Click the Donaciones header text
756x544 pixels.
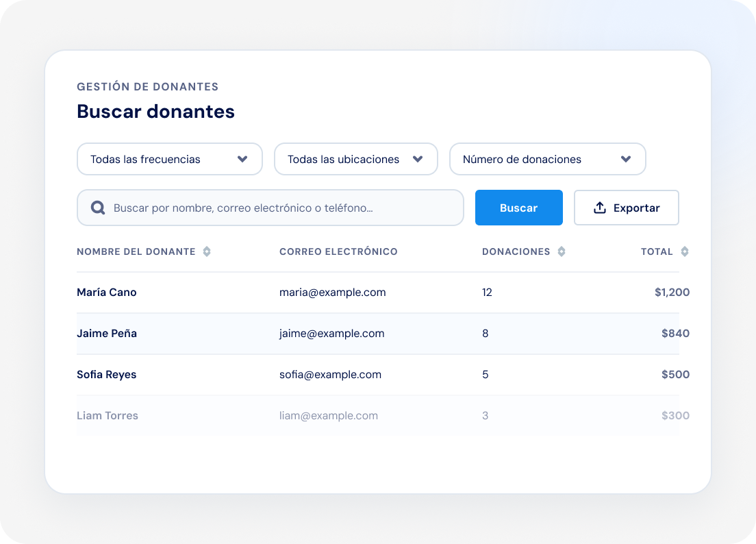coord(516,251)
